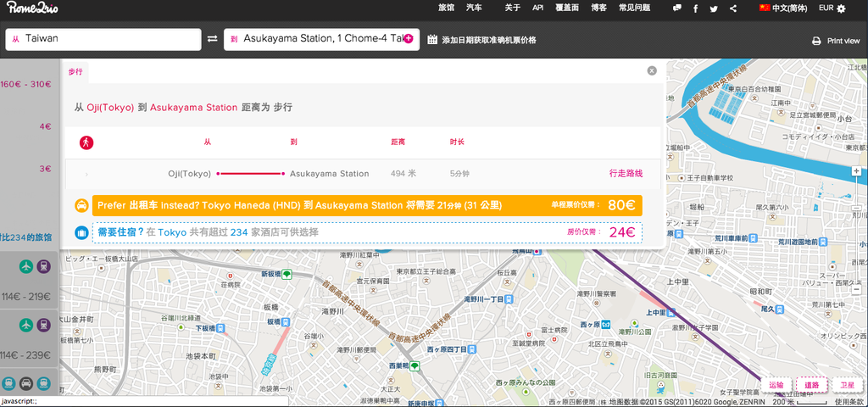The width and height of the screenshot is (868, 407).
Task: Click the Twitter icon in header
Action: (x=714, y=8)
